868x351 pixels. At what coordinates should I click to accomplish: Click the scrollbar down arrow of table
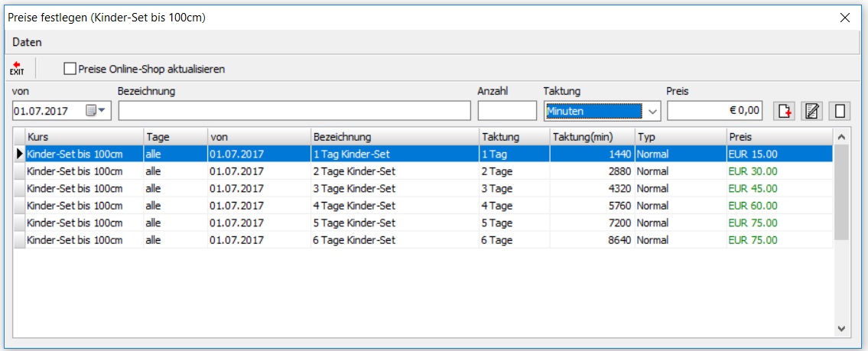tap(841, 328)
